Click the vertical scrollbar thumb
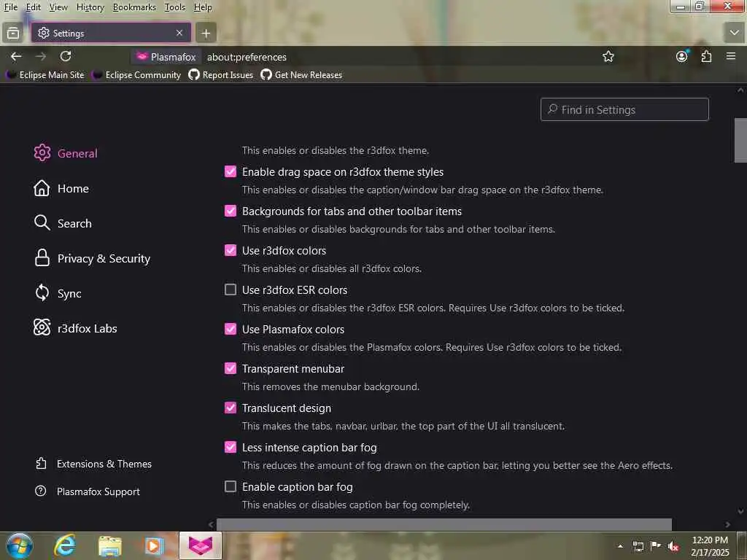The height and width of the screenshot is (560, 747). point(740,141)
